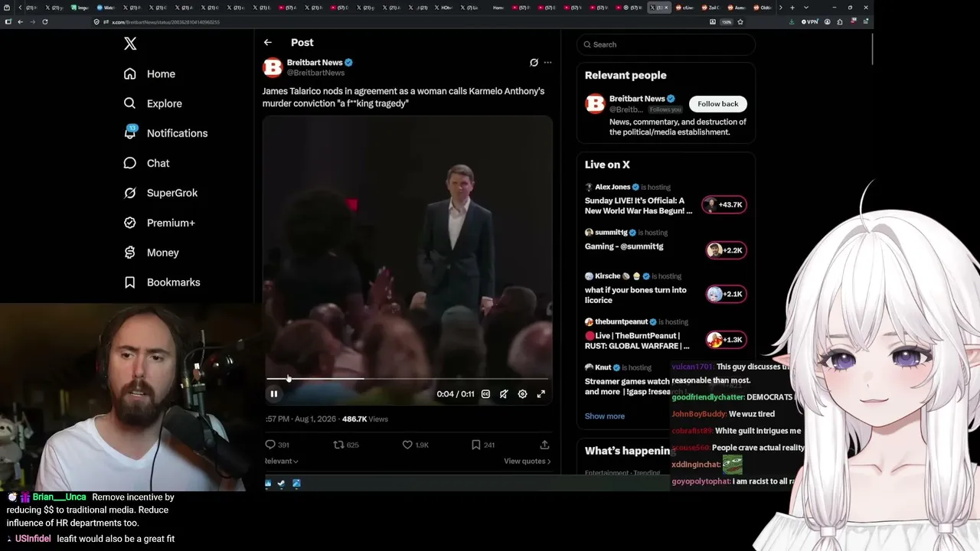Open video settings gear in the player
The height and width of the screenshot is (551, 980).
pyautogui.click(x=522, y=394)
